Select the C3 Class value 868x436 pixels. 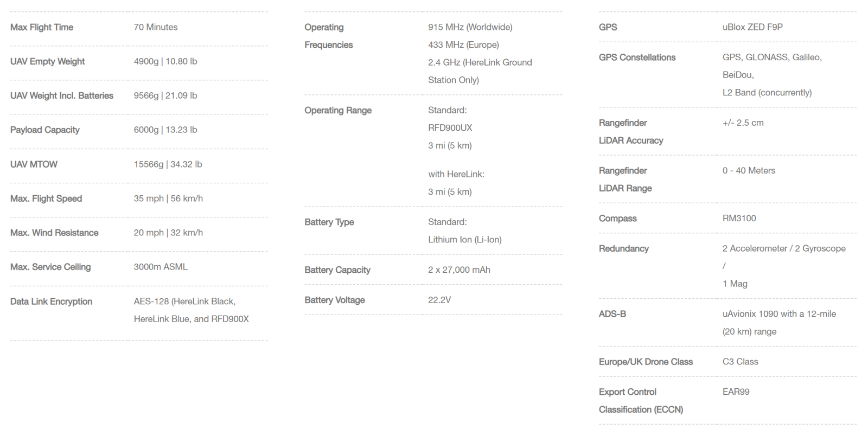pos(741,362)
